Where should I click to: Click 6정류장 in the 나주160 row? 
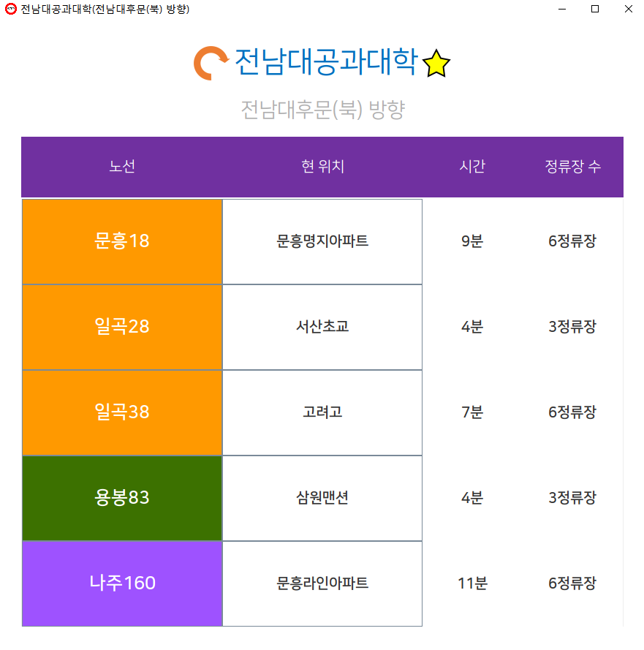[x=572, y=583]
